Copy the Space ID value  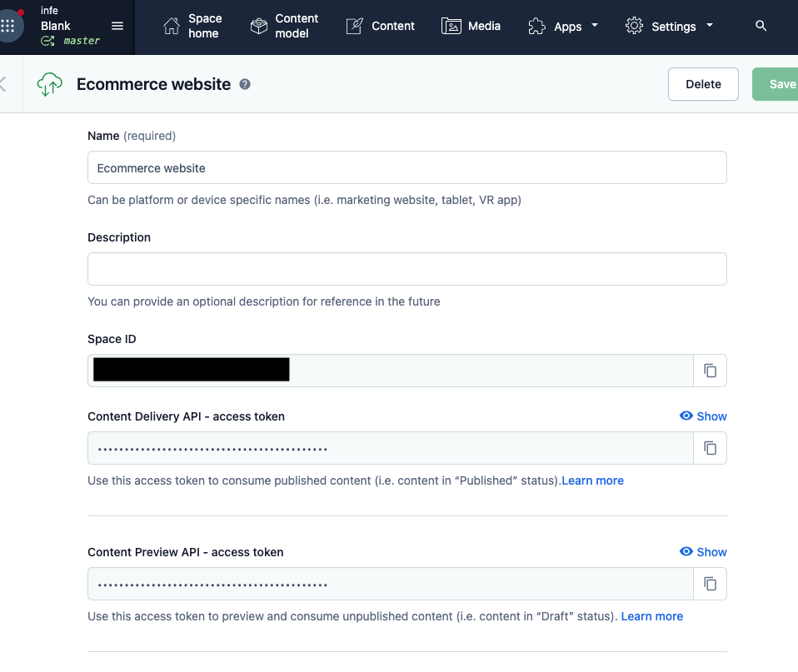pos(710,371)
